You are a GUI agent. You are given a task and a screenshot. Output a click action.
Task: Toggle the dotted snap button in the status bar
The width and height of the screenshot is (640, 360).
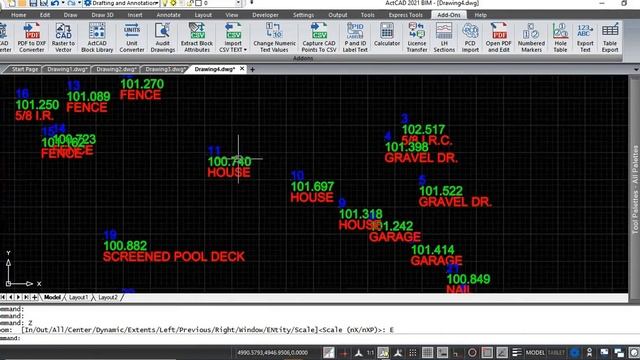click(413, 352)
